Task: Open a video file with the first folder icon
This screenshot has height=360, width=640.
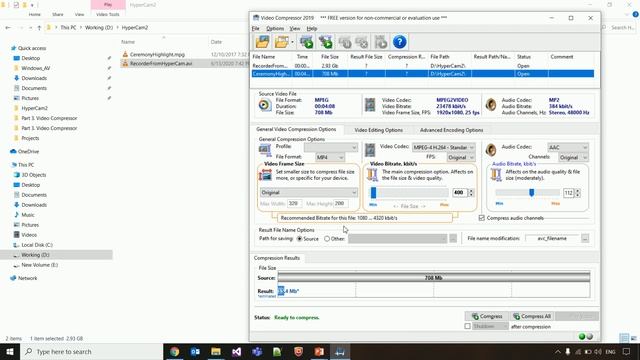Action: point(262,42)
